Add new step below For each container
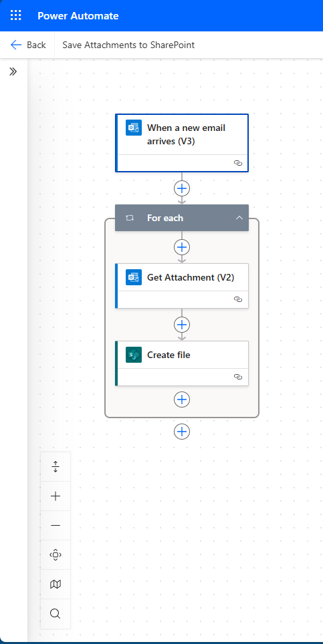This screenshot has height=644, width=323. (x=182, y=432)
